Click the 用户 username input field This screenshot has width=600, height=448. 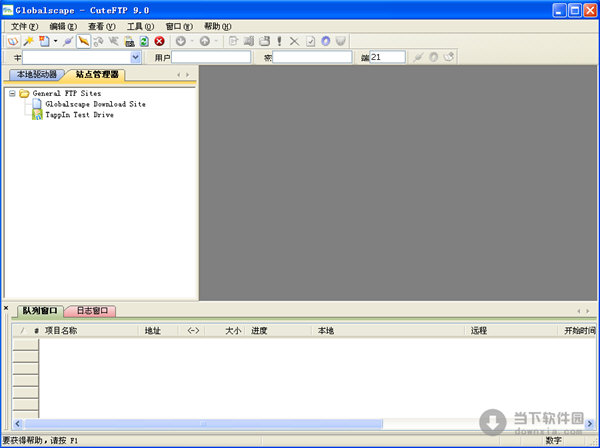click(211, 58)
